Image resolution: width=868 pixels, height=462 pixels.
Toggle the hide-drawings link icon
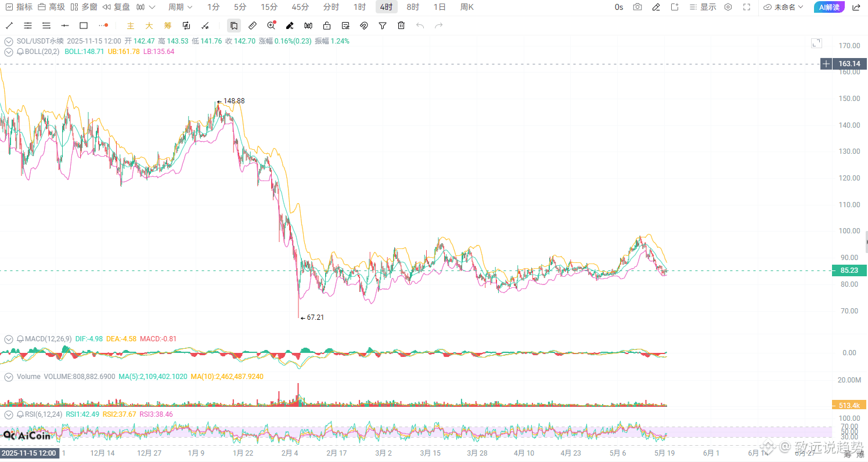pyautogui.click(x=364, y=26)
